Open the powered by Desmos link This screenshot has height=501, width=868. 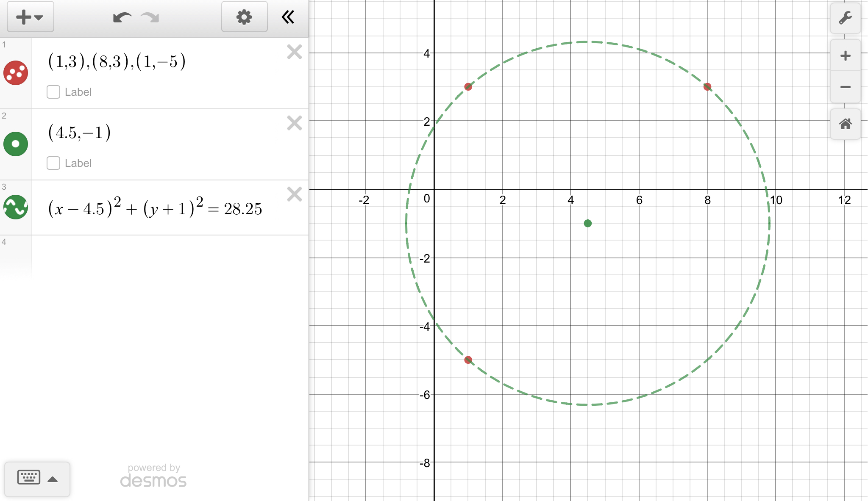pos(153,476)
